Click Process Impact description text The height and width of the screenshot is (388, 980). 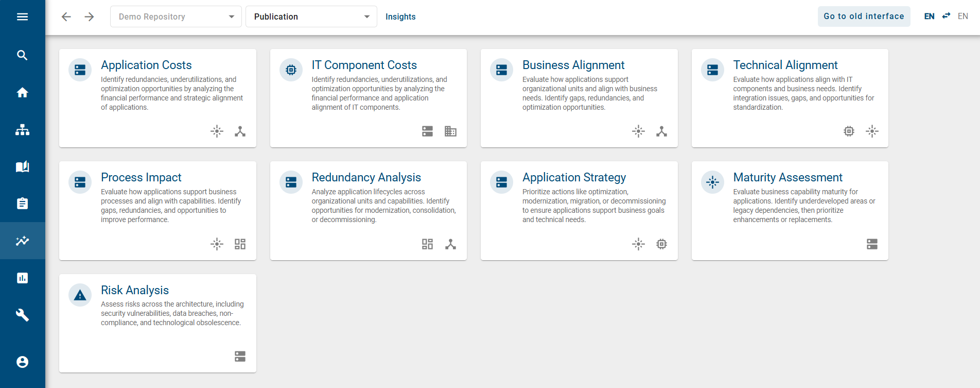[171, 206]
